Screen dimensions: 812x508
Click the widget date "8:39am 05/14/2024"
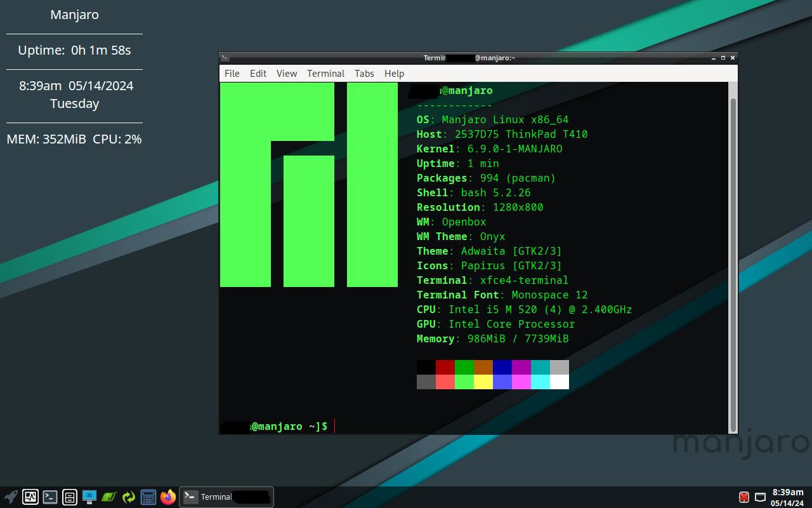76,86
